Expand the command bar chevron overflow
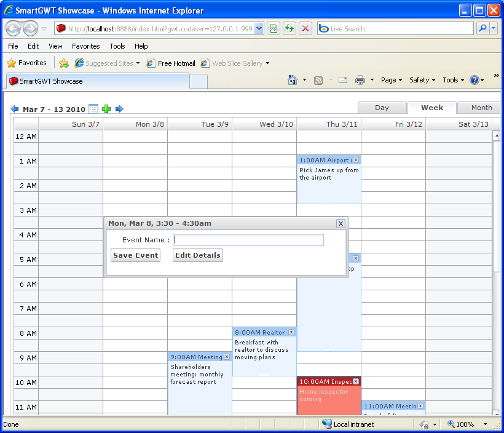Viewport: 504px width, 433px height. click(496, 75)
